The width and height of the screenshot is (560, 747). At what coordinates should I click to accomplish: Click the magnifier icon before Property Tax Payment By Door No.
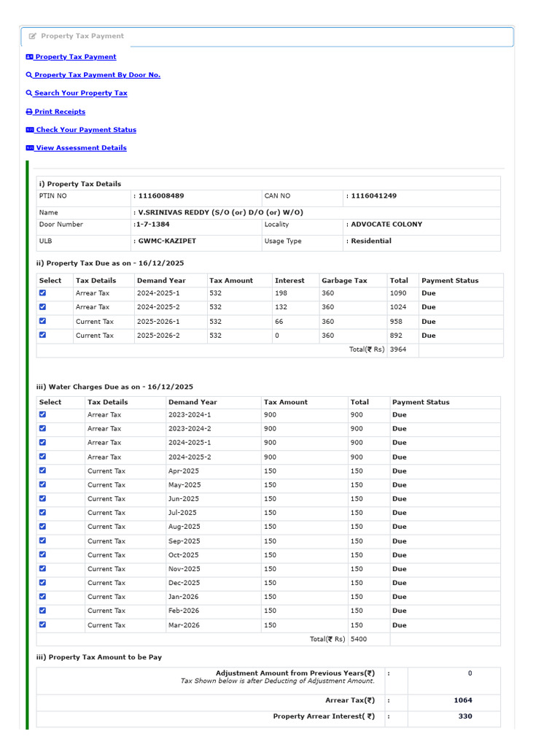29,75
